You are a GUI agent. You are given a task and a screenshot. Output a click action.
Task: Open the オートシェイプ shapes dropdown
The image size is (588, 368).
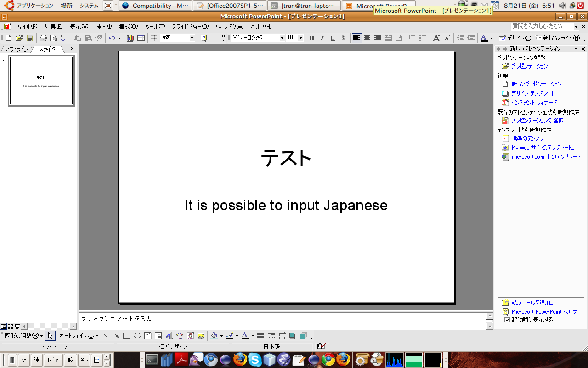tap(79, 336)
